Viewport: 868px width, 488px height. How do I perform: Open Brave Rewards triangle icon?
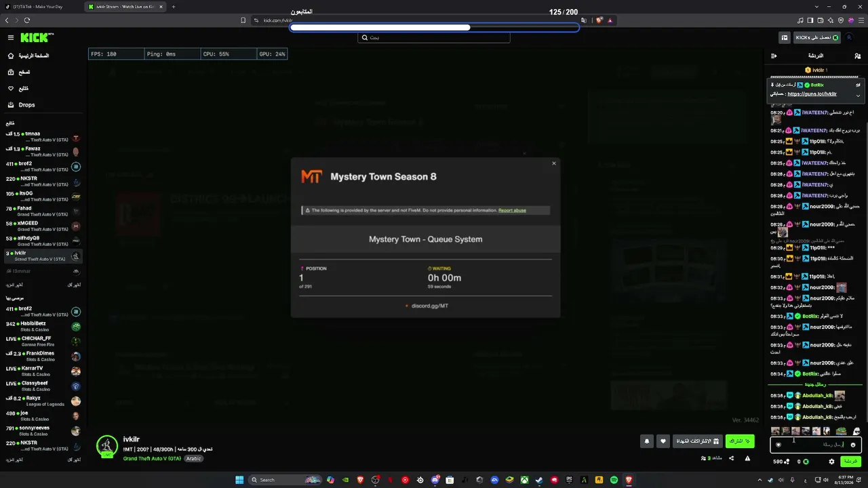pos(610,20)
